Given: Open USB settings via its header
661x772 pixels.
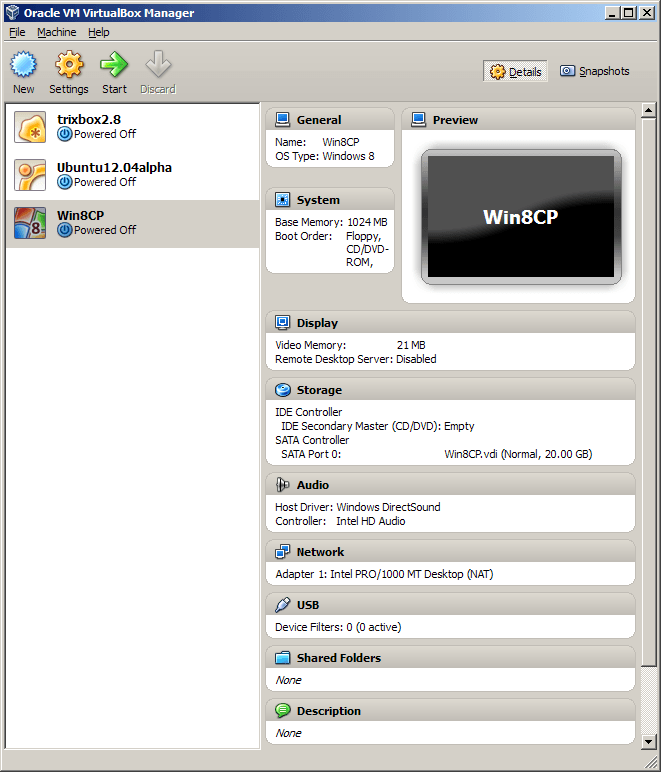Looking at the screenshot, I should [308, 605].
